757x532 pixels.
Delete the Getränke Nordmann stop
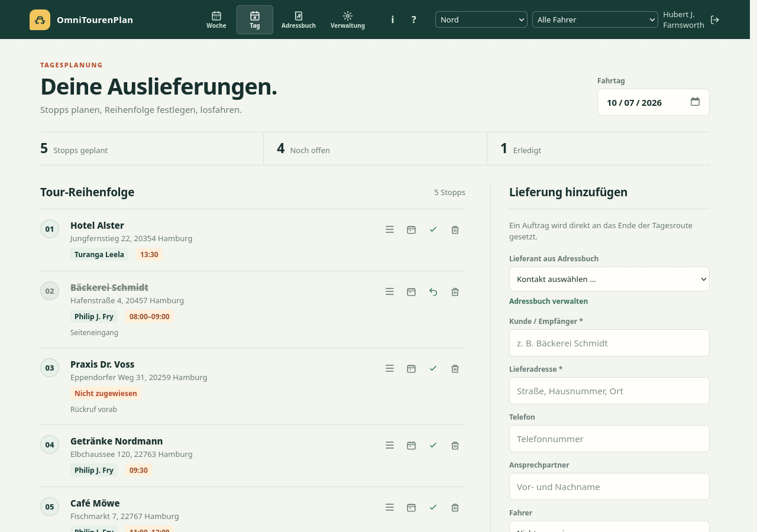pyautogui.click(x=455, y=445)
